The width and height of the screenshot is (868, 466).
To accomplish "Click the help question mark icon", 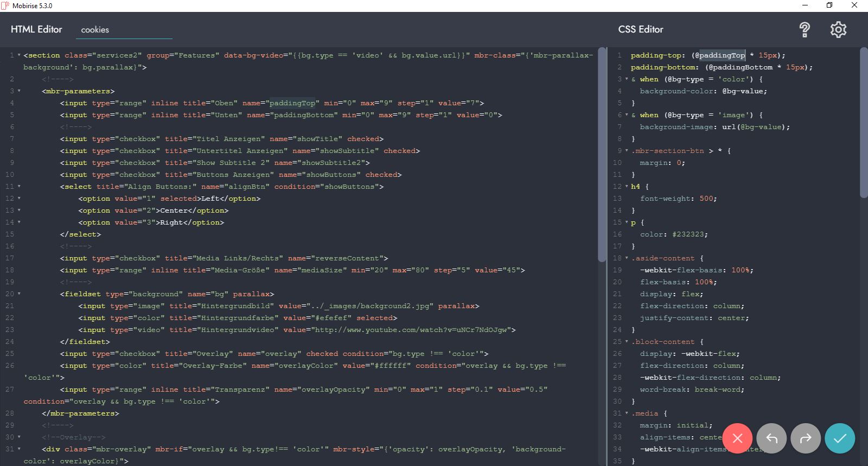I will pyautogui.click(x=805, y=30).
